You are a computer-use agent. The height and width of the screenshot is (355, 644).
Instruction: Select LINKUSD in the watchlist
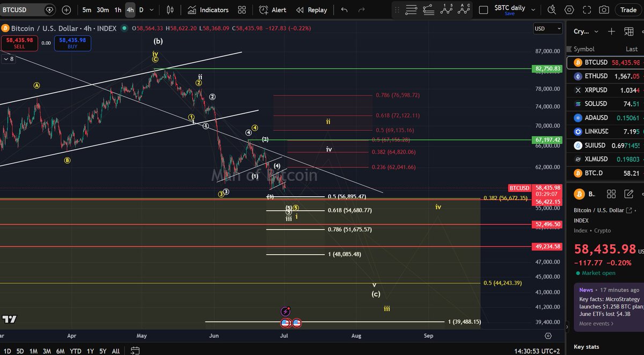(x=606, y=131)
